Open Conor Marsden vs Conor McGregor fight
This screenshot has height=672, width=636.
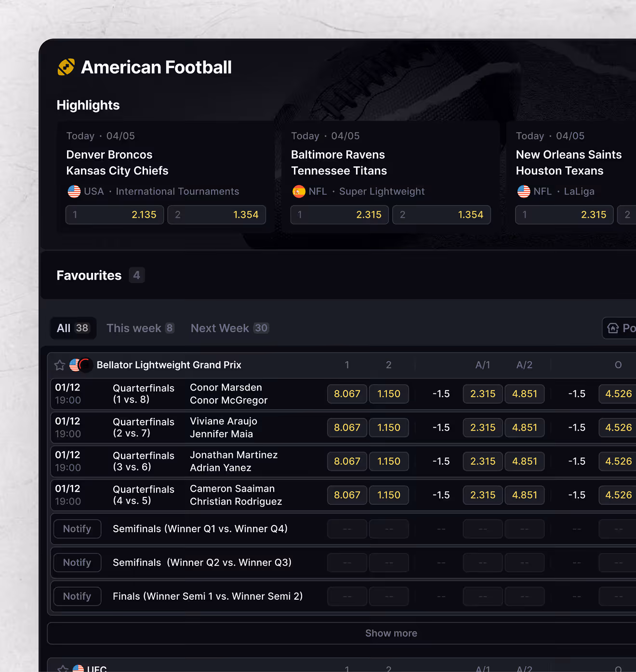pyautogui.click(x=228, y=394)
